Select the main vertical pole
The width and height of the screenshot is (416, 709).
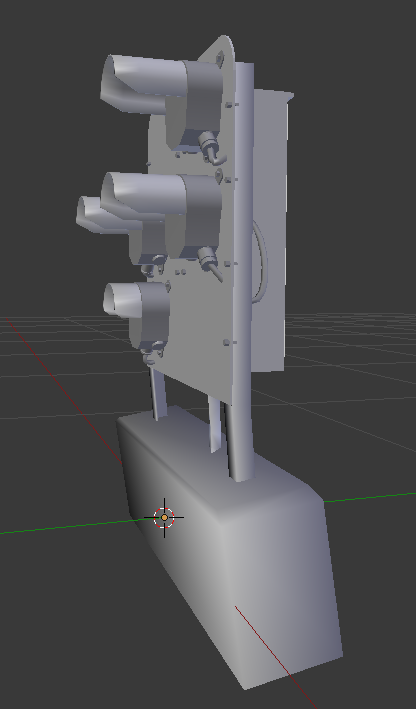(x=242, y=271)
